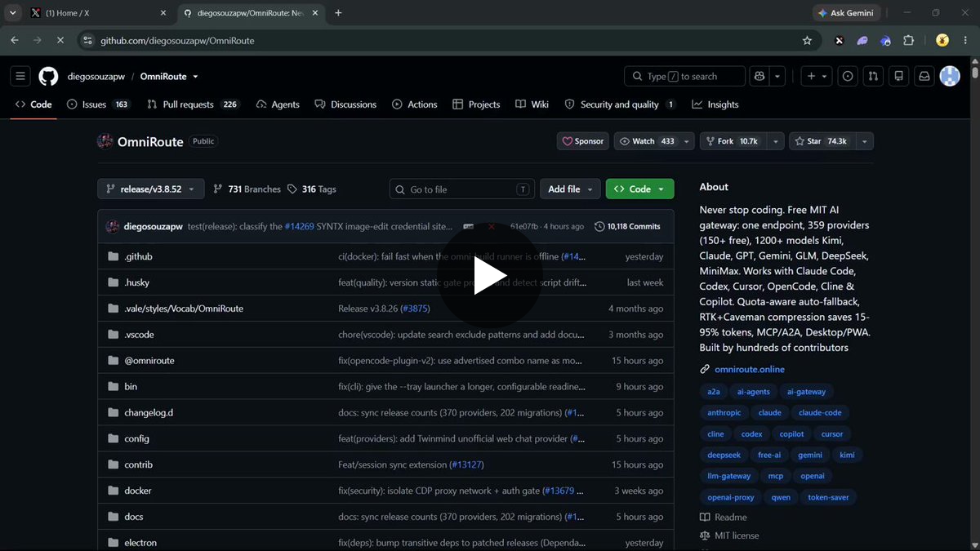Click the GitHub search box
Viewport: 980px width, 551px height.
(684, 77)
